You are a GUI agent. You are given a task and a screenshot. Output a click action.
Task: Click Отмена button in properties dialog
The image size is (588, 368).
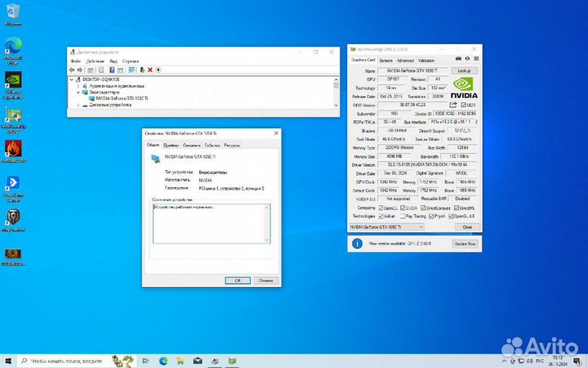[x=266, y=280]
